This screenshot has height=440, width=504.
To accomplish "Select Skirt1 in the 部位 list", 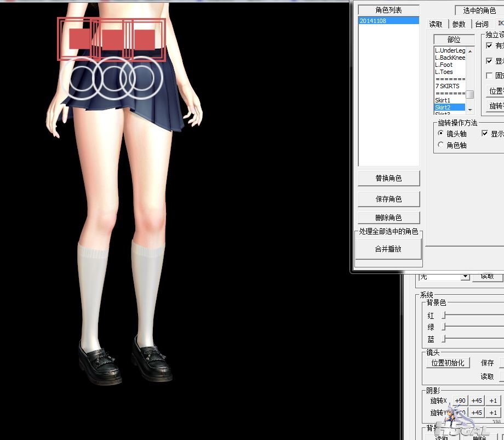I will pyautogui.click(x=443, y=100).
